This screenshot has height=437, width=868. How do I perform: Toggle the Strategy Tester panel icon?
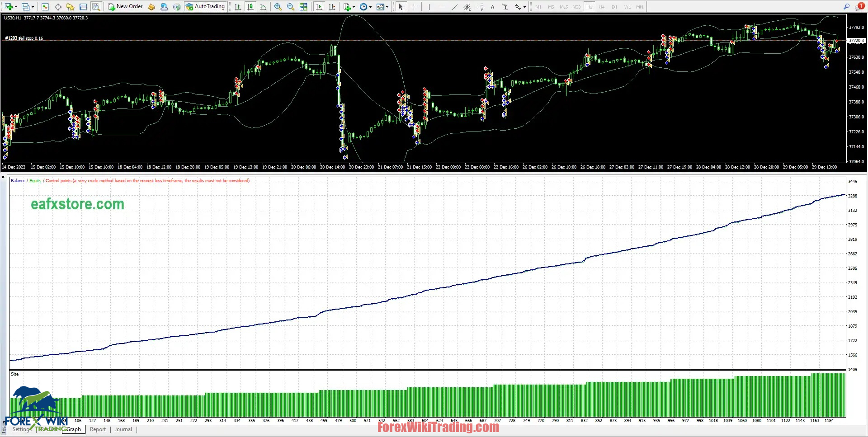coord(96,7)
